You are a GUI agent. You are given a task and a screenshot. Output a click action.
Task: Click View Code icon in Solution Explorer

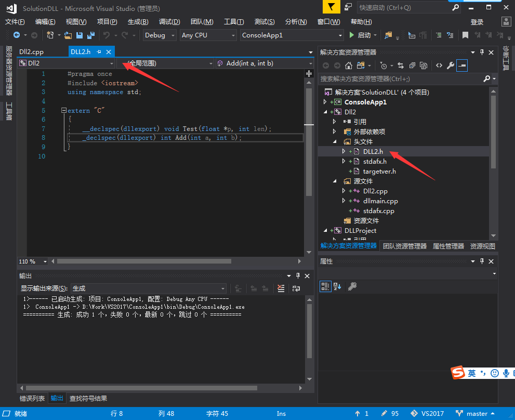click(439, 65)
